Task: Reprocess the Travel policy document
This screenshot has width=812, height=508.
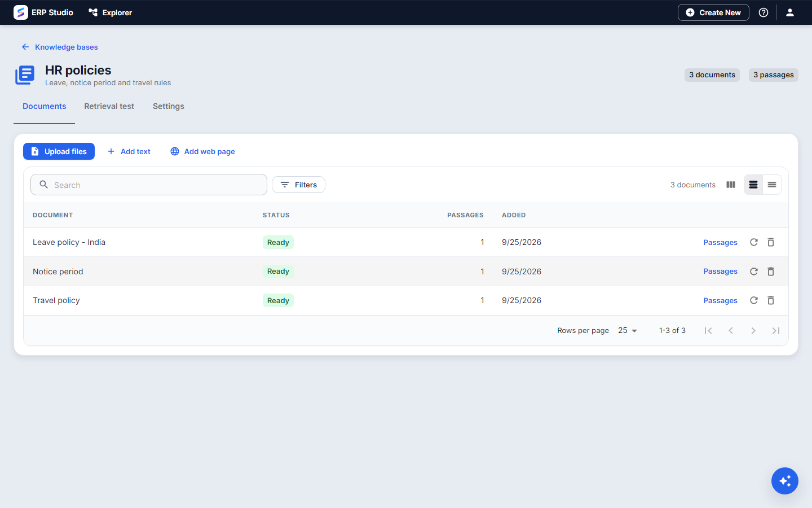Action: tap(754, 300)
